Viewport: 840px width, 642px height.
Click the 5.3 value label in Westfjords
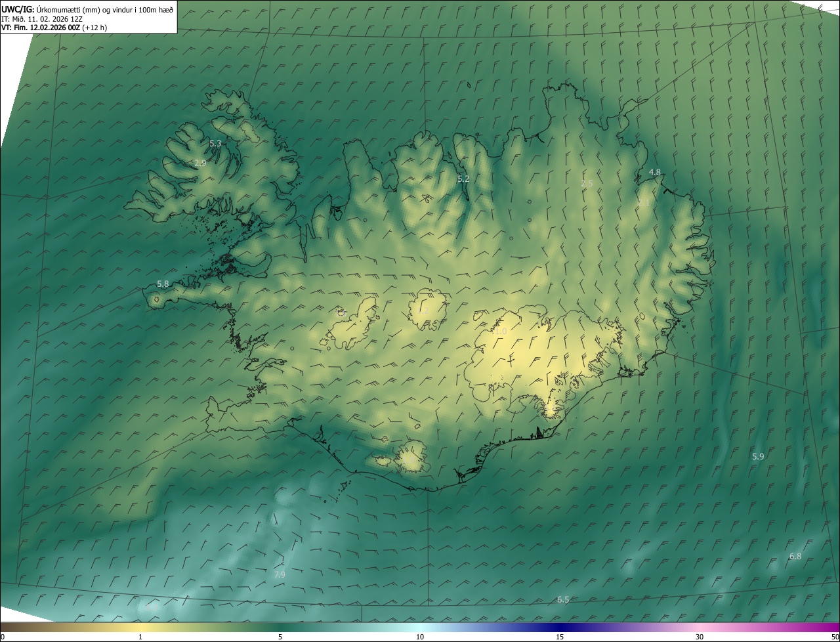215,143
